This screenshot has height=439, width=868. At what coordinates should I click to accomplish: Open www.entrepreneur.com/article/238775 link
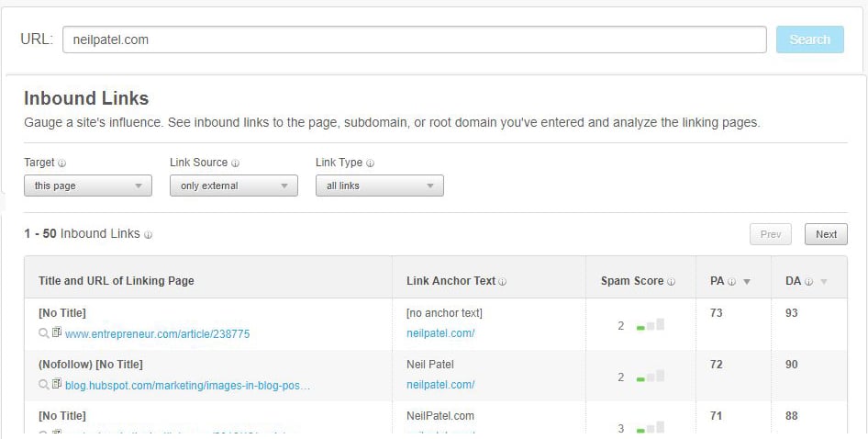point(157,333)
